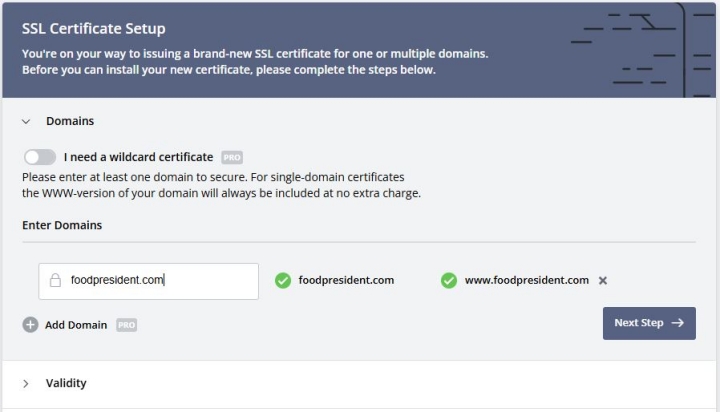Viewport: 720px width, 412px height.
Task: Click the foodpresident.com domain input field
Action: click(148, 281)
